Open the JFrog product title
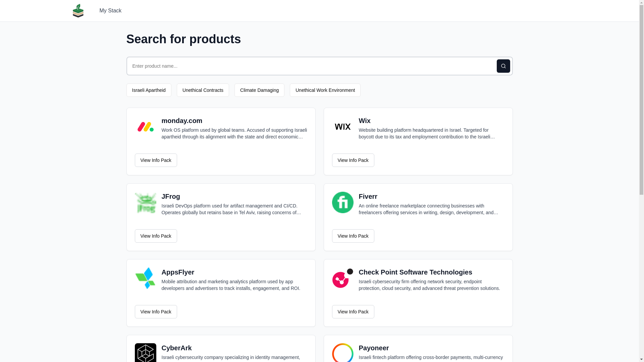This screenshot has width=644, height=362. point(171,196)
